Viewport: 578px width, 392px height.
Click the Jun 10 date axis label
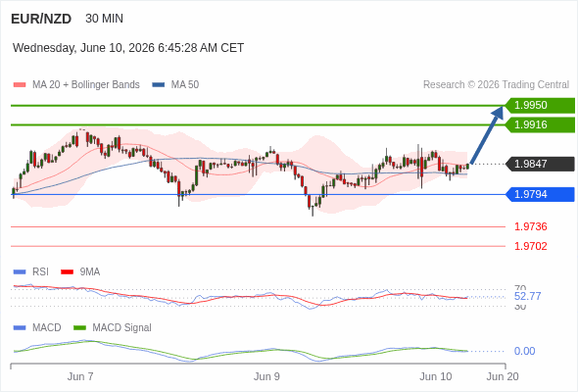pos(435,377)
